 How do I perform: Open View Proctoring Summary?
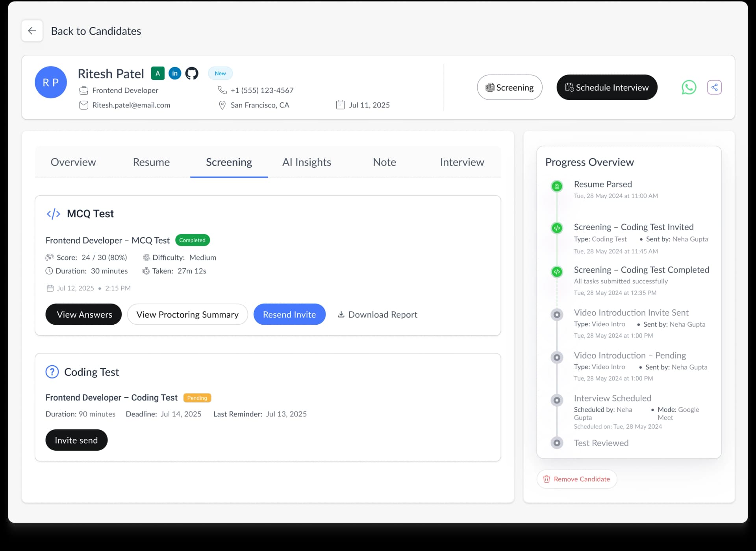187,314
